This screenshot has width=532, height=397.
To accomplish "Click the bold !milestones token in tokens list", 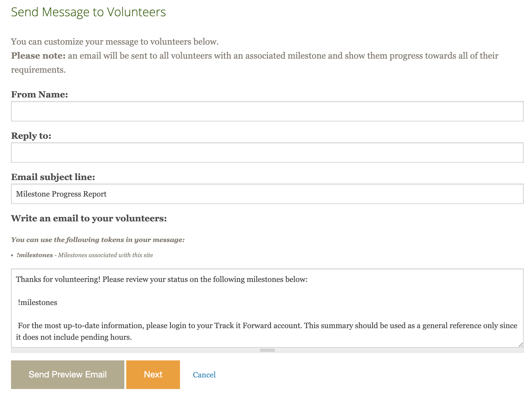I will [x=35, y=255].
